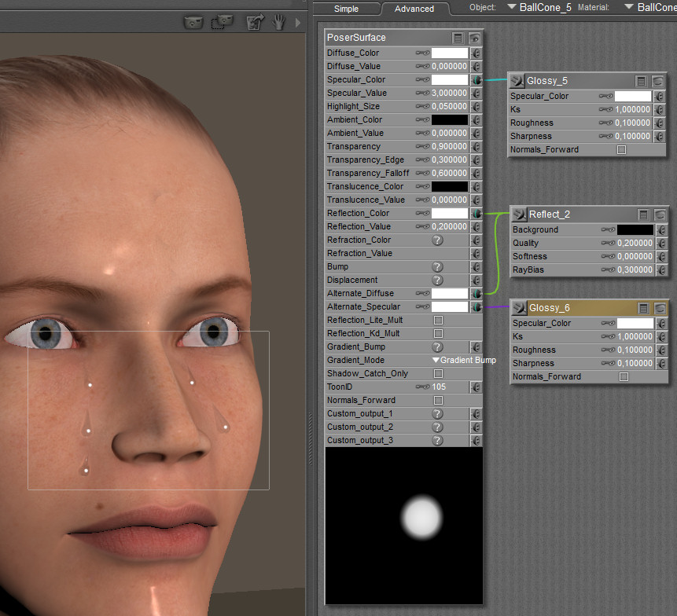This screenshot has width=677, height=616.
Task: Click the first camera icon above the viewport
Action: (193, 22)
